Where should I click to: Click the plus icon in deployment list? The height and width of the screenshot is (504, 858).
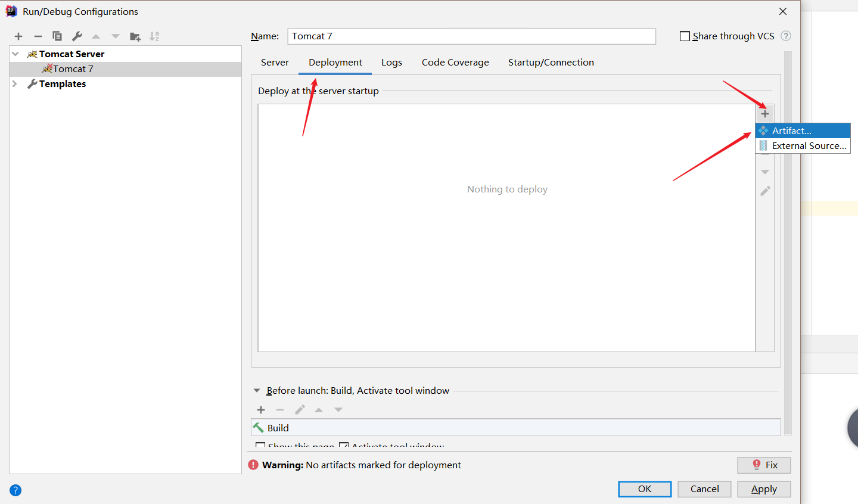(x=765, y=114)
